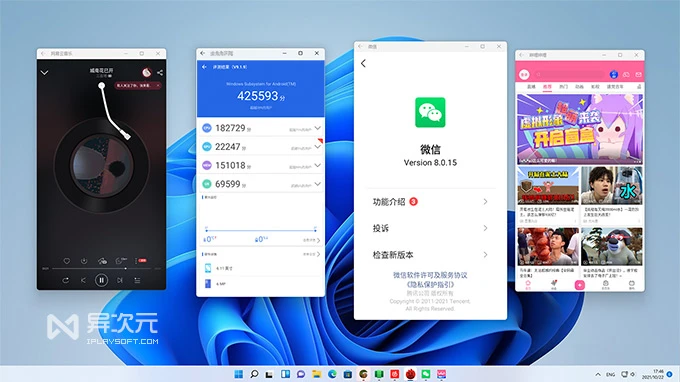Open 投诉 in WeChat

coord(430,228)
